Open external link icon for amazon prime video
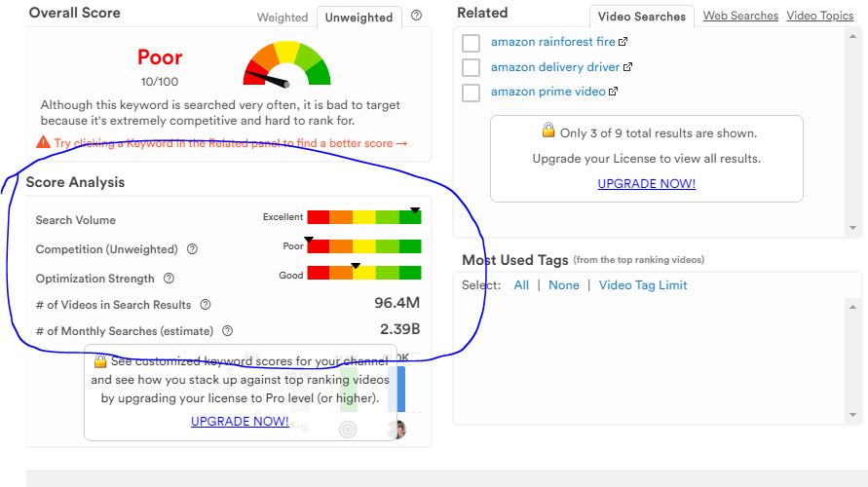The width and height of the screenshot is (868, 487). pos(614,92)
